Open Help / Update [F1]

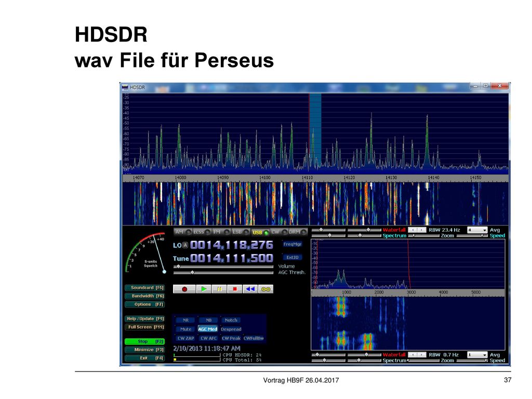(145, 319)
